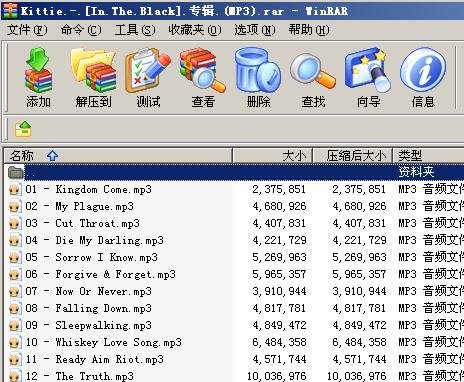Select file 09 - Sleepwalking.mp3
Image resolution: width=464 pixels, height=382 pixels.
[88, 325]
